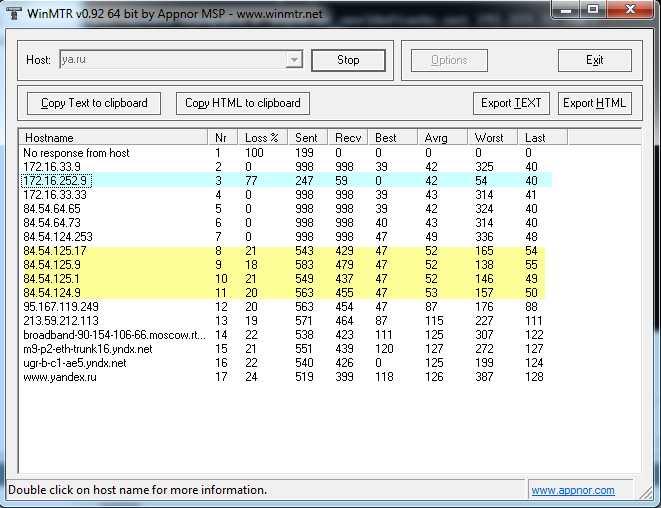Click the Loss % column header

(x=262, y=137)
